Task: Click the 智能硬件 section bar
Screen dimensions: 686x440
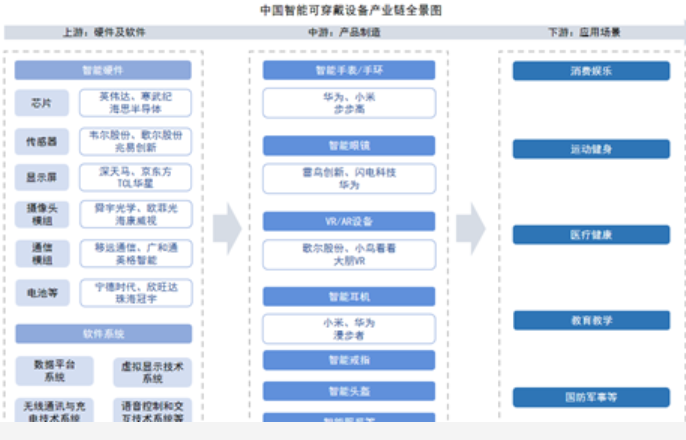Action: [103, 70]
